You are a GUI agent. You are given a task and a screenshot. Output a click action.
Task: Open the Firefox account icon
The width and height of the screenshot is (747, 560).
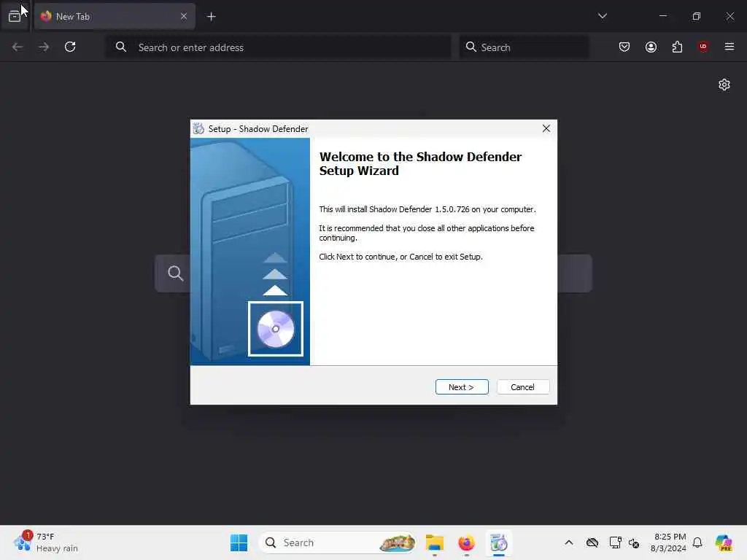[651, 47]
